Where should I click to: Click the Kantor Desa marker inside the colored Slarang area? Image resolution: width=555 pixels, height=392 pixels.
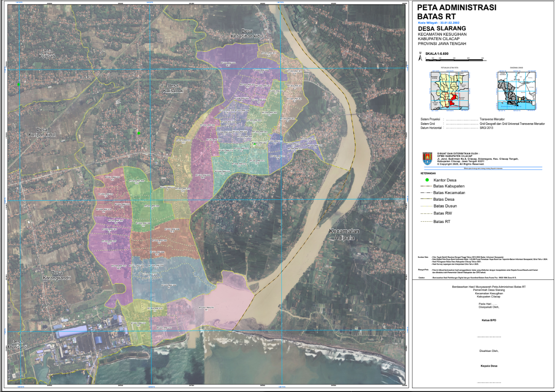254,144
